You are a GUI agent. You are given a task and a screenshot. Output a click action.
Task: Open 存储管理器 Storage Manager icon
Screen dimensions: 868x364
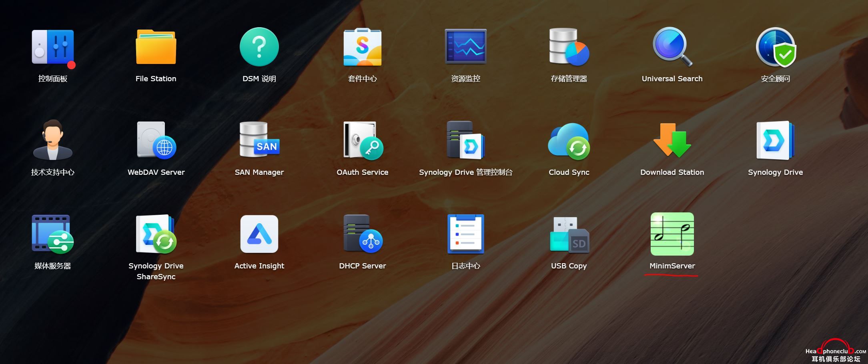[x=569, y=47]
